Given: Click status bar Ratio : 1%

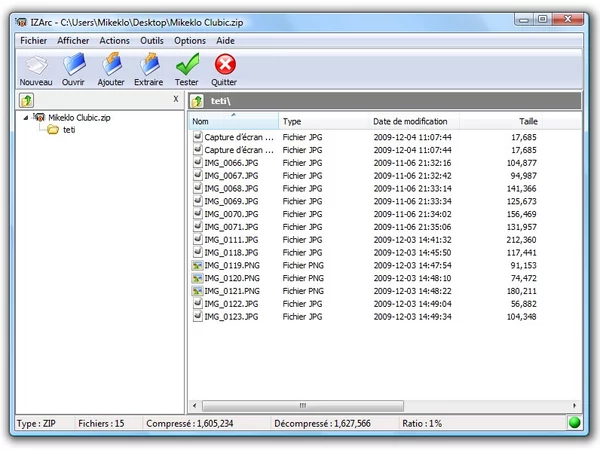Looking at the screenshot, I should click(x=422, y=424).
